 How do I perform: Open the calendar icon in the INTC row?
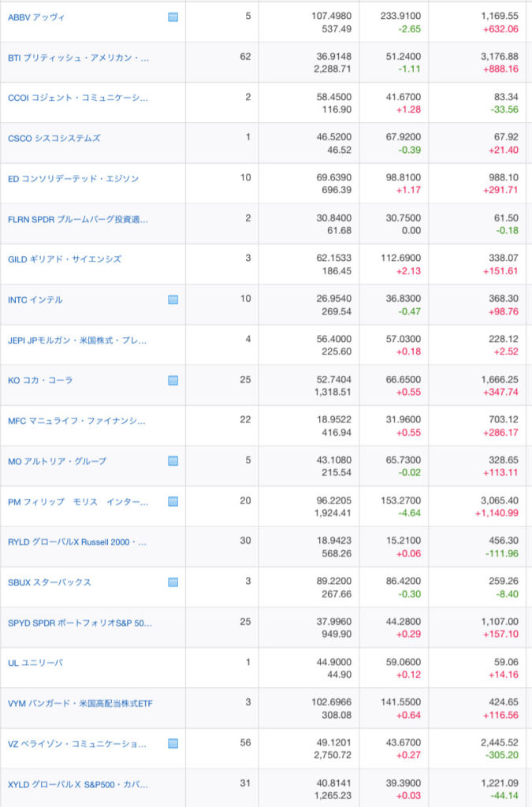173,299
